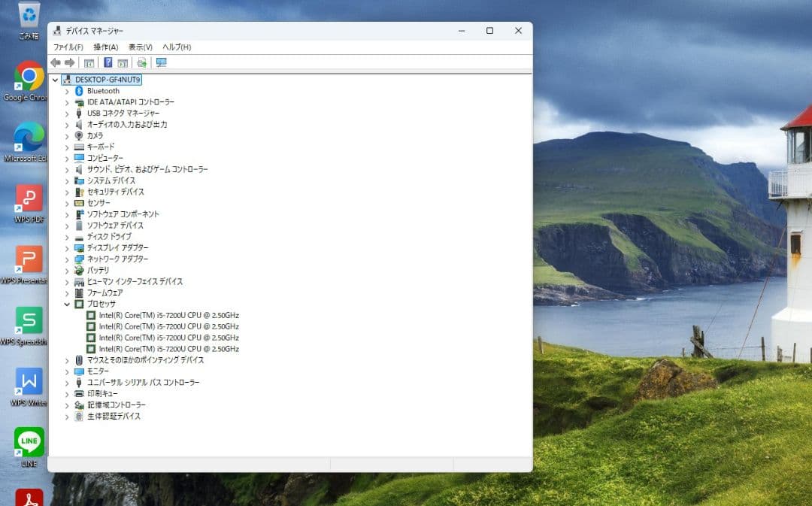Toggle the console tree toolbar icon

(89, 62)
